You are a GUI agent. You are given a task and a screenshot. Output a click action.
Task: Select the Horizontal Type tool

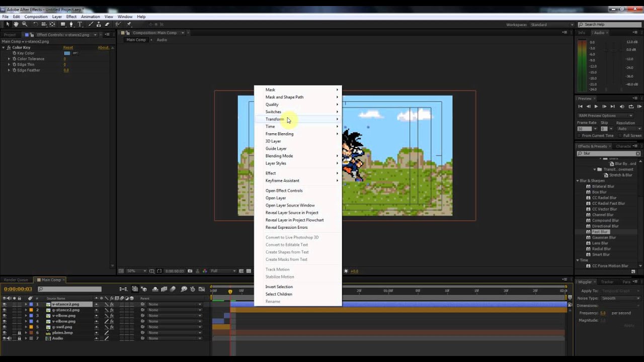click(79, 24)
